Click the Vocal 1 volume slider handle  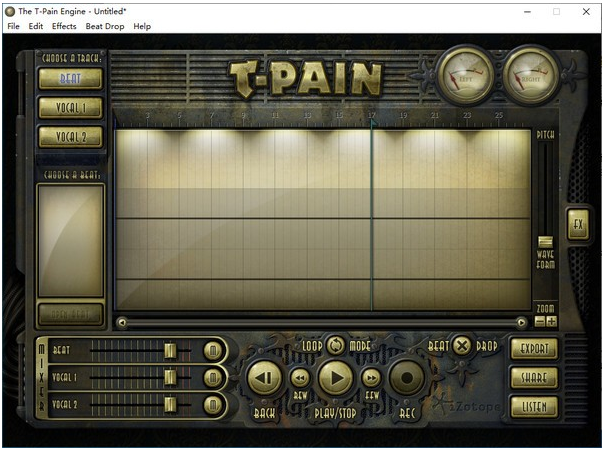pos(170,377)
